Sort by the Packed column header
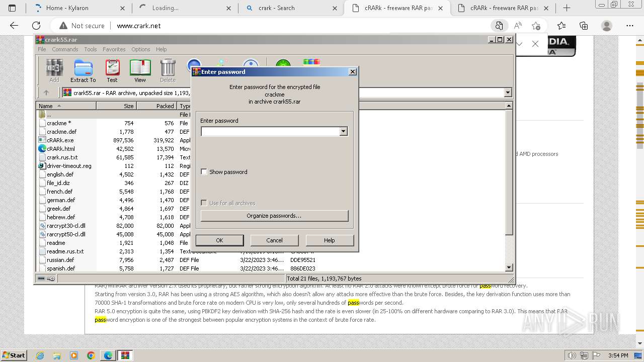 [x=156, y=106]
